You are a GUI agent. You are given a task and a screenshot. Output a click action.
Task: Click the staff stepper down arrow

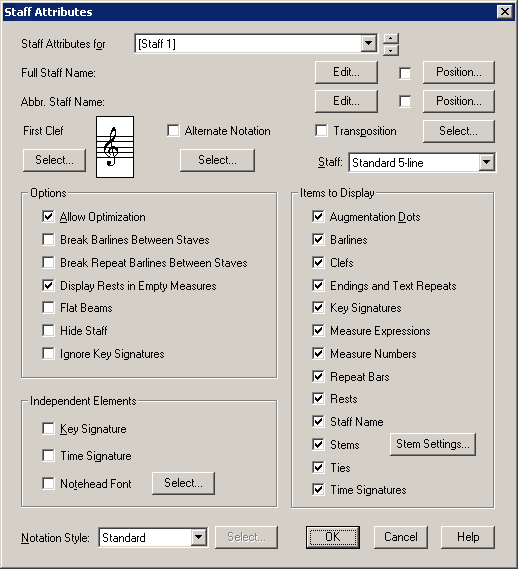pos(391,50)
